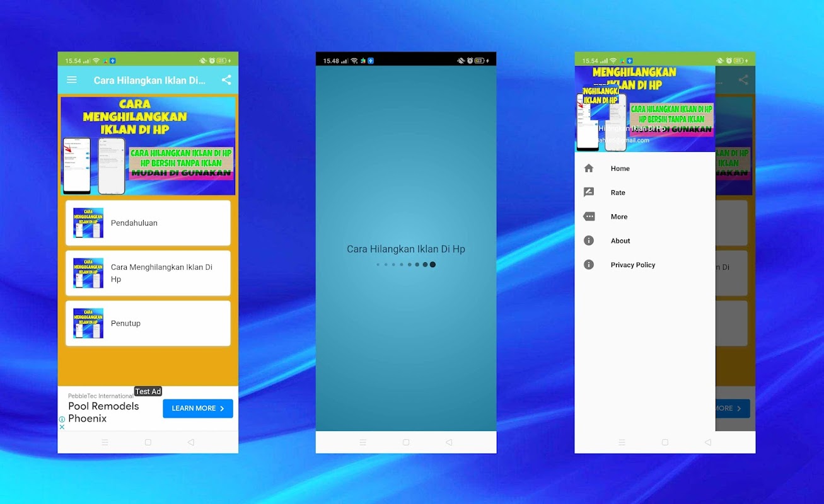Tap the three-dot tag icon beside More
Screen dimensions: 824x504
[589, 216]
